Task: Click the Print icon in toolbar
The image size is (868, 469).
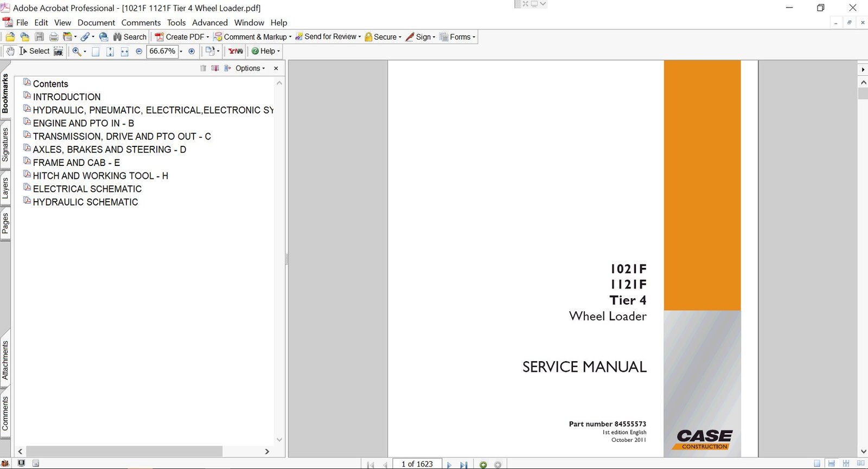Action: click(54, 37)
